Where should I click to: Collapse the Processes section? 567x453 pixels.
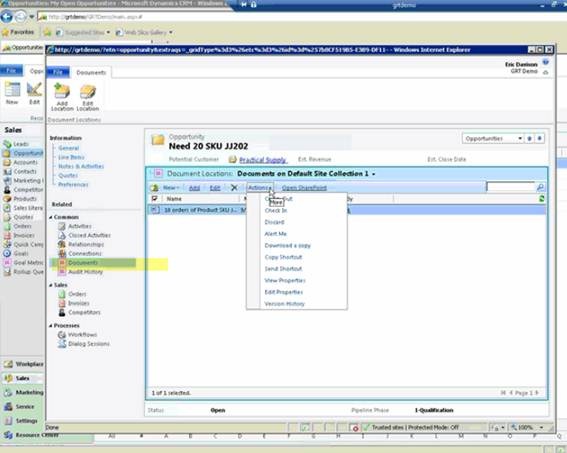tap(51, 326)
